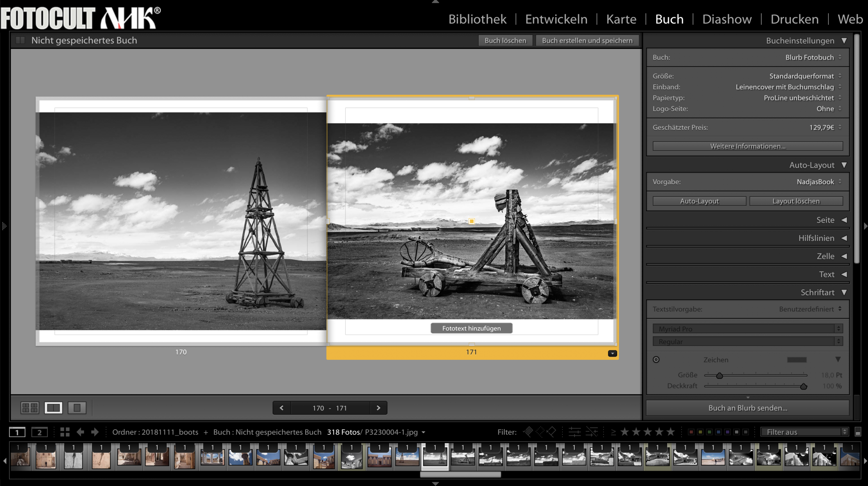
Task: Click Buch an Blurb senden button
Action: pos(748,408)
